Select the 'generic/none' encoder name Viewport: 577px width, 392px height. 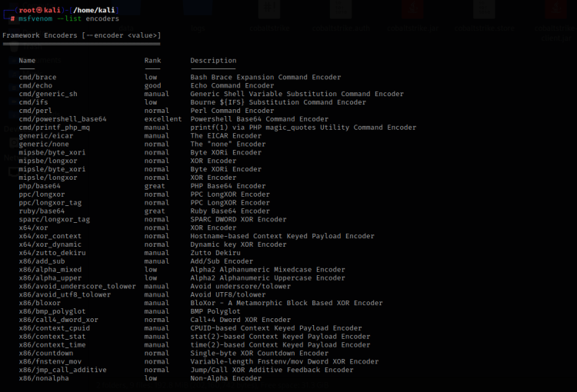click(x=44, y=145)
